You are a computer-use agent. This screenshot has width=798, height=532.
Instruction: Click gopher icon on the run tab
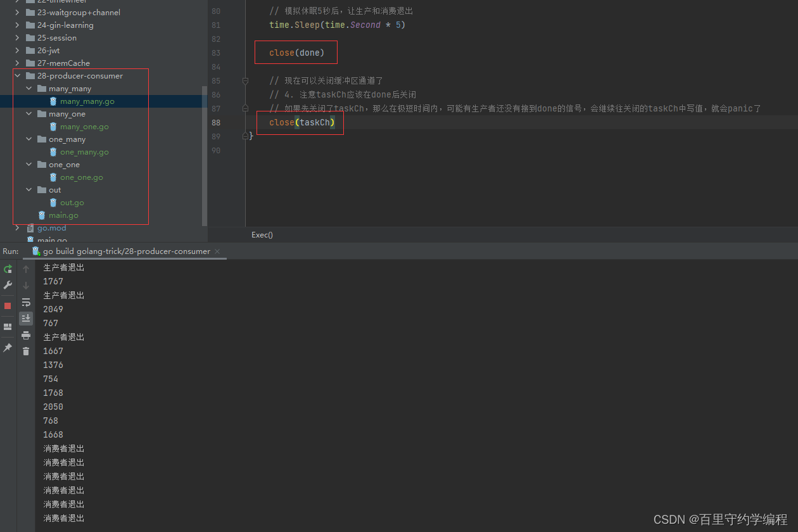coord(36,251)
